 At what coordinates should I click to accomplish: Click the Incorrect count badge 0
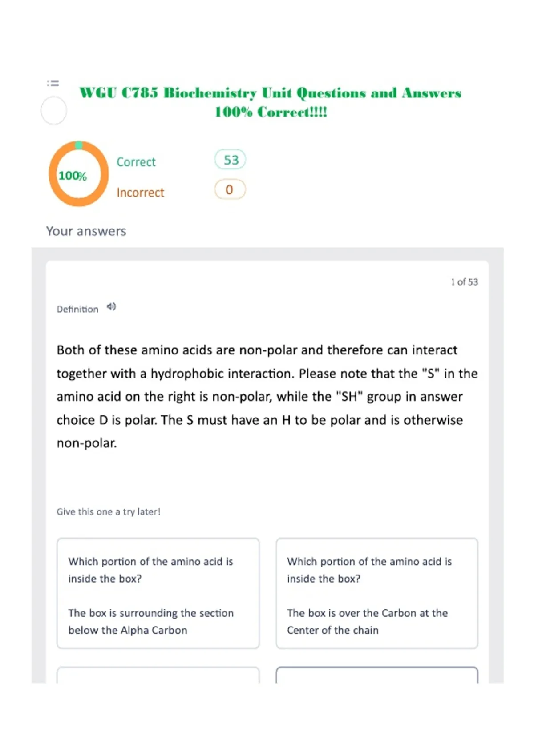point(230,189)
